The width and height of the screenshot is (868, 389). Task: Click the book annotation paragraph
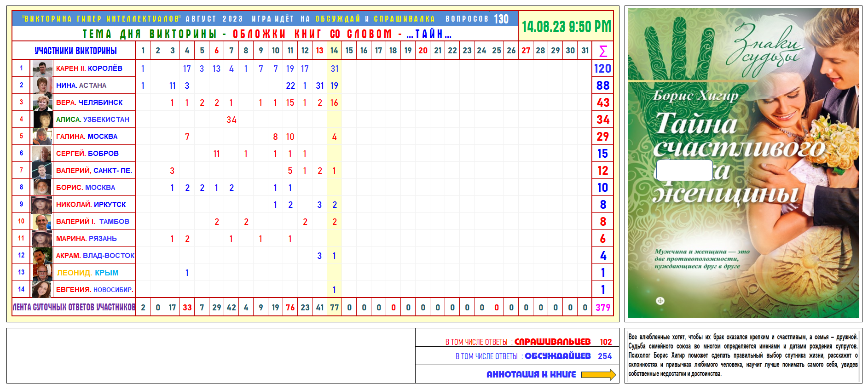(x=743, y=355)
